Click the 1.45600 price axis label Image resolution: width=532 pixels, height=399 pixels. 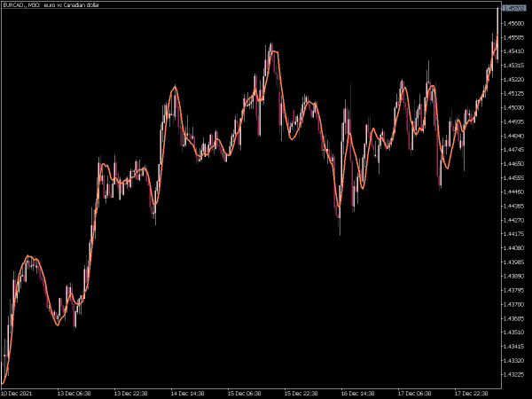coord(514,23)
